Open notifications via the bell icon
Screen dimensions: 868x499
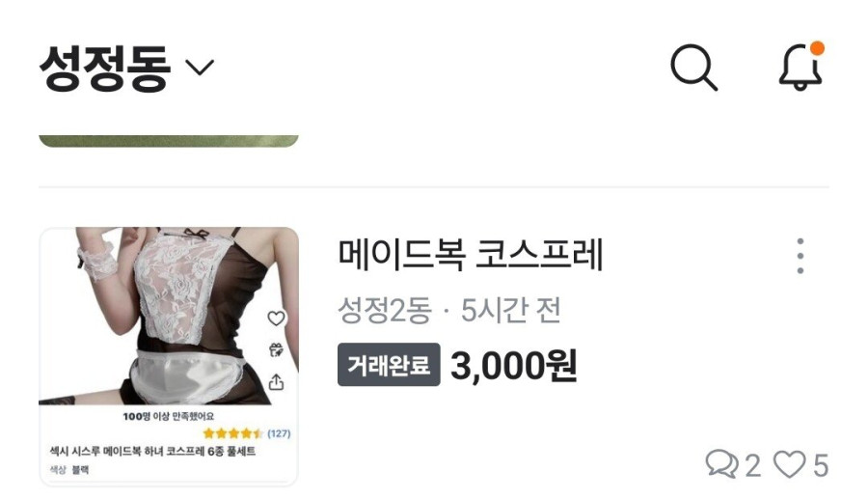(800, 67)
